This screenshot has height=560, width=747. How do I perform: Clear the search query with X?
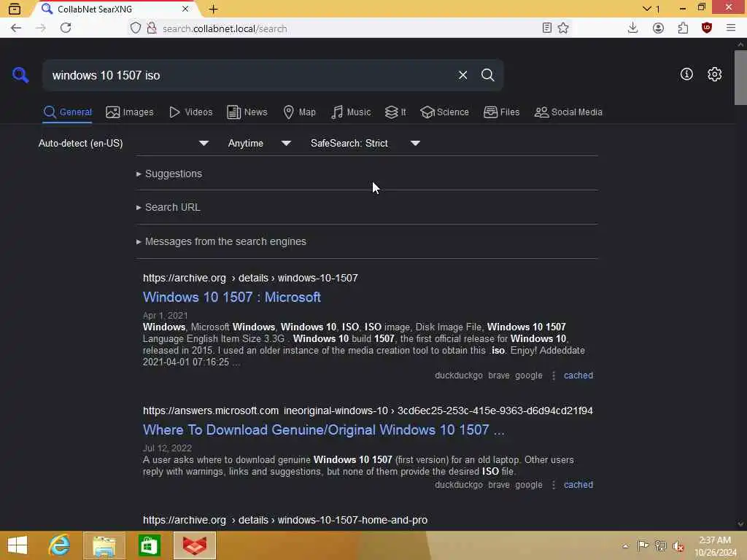462,75
